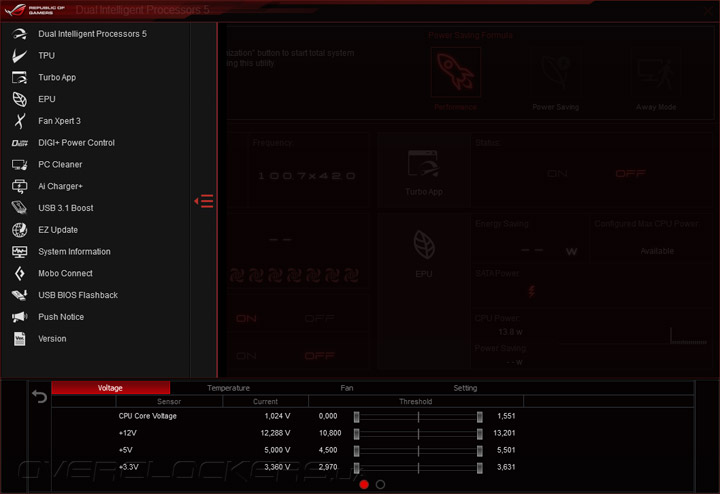Viewport: 720px width, 494px height.
Task: Click the Current column header
Action: click(265, 401)
